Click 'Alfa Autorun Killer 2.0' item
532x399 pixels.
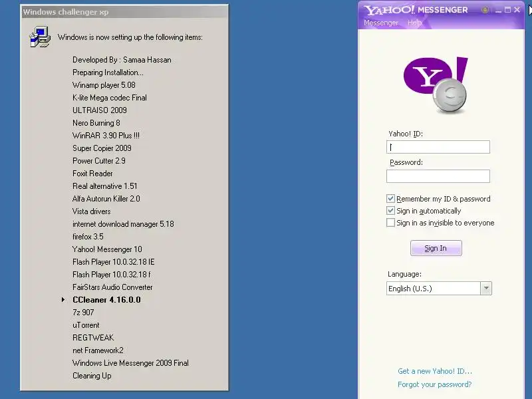(x=106, y=199)
